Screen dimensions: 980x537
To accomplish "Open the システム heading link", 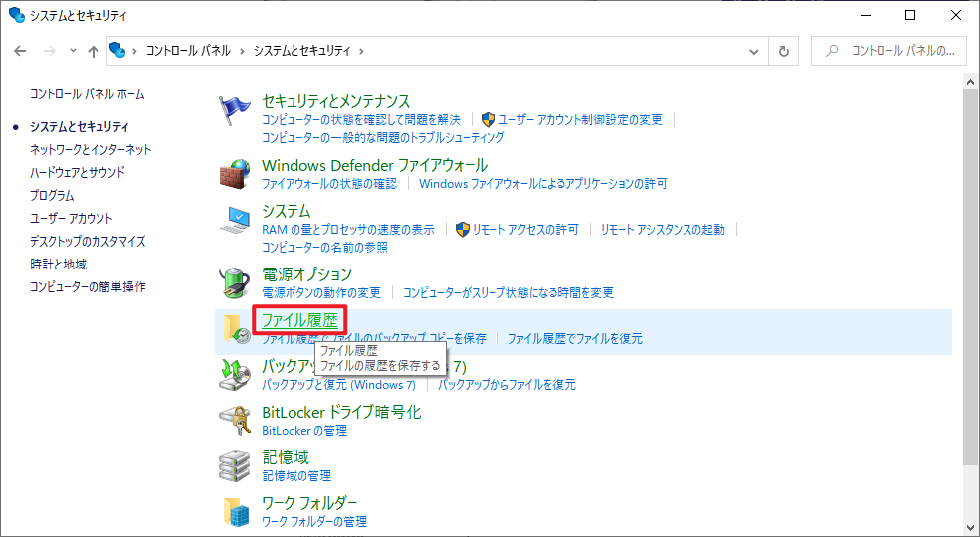I will click(x=287, y=211).
